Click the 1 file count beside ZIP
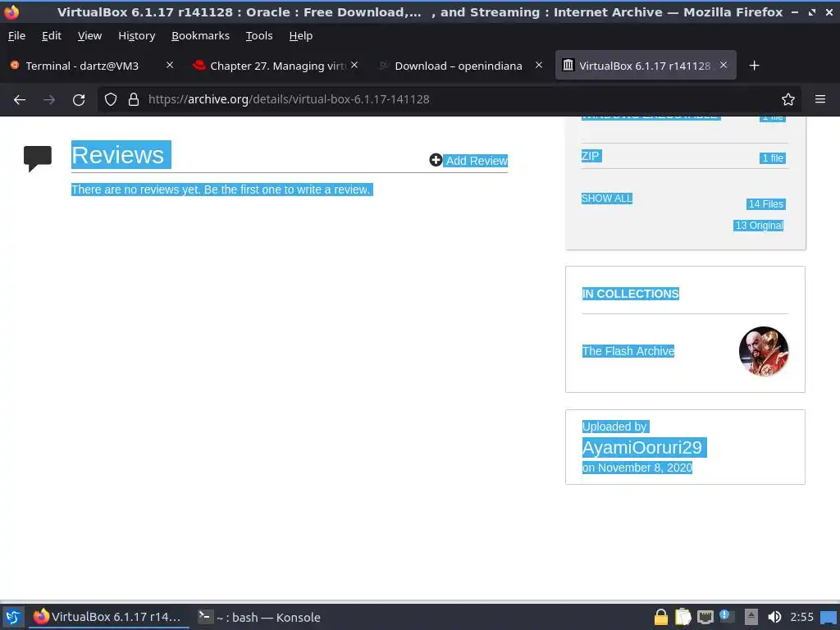 [773, 158]
